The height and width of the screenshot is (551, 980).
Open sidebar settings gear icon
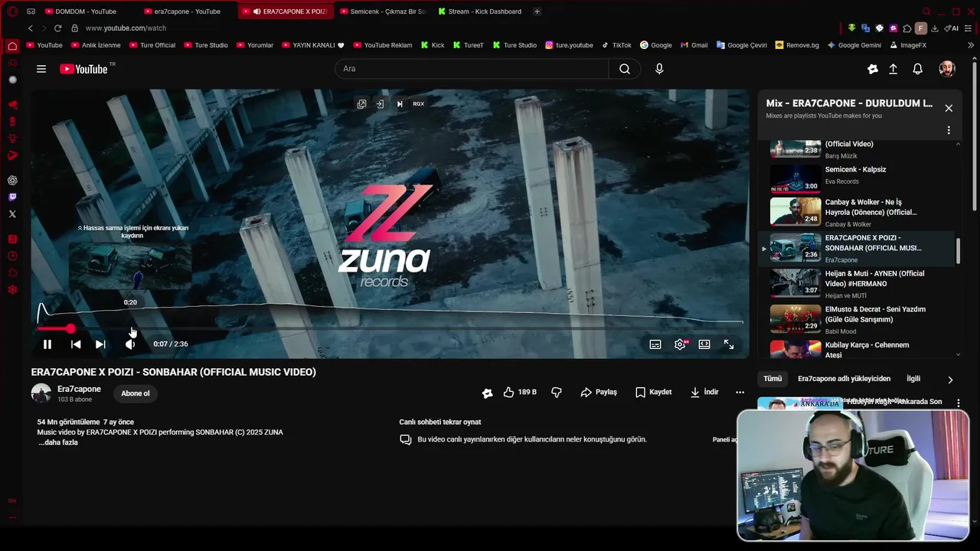12,290
